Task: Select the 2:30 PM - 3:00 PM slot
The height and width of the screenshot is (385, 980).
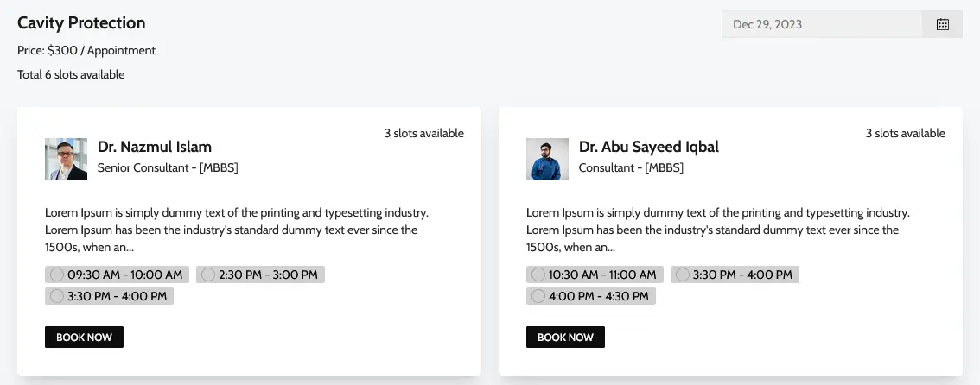Action: click(x=260, y=275)
